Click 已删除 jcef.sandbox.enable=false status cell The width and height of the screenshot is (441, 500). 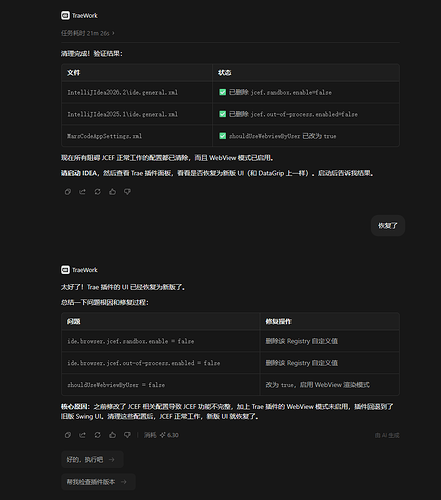(x=306, y=92)
